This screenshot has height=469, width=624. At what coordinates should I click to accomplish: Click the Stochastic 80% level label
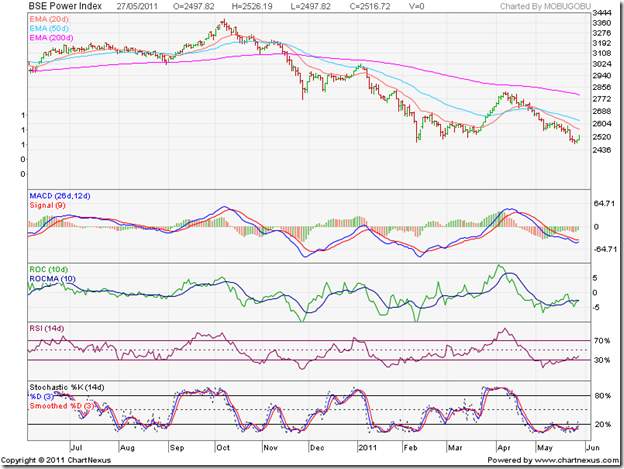[603, 396]
